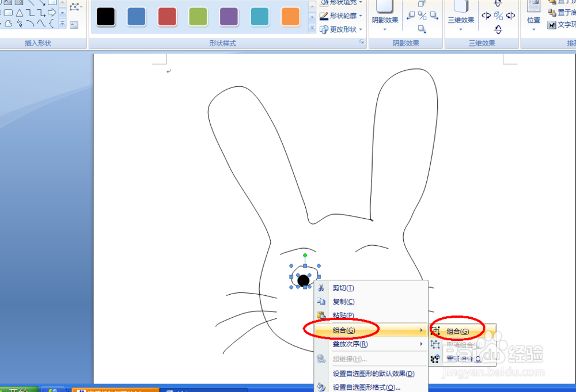The width and height of the screenshot is (576, 392).
Task: Apply the green shape style
Action: click(x=198, y=17)
